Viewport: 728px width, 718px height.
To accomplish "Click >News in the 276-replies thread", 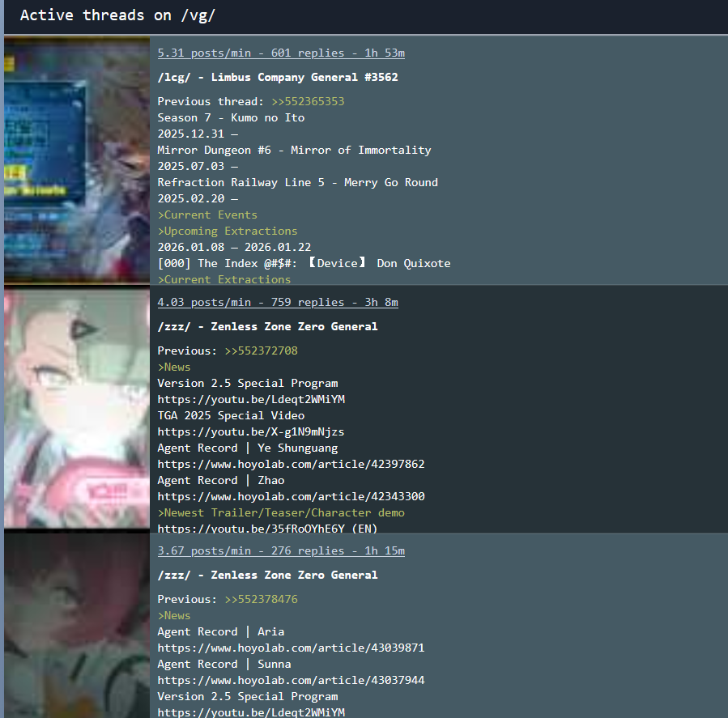I will pos(174,615).
